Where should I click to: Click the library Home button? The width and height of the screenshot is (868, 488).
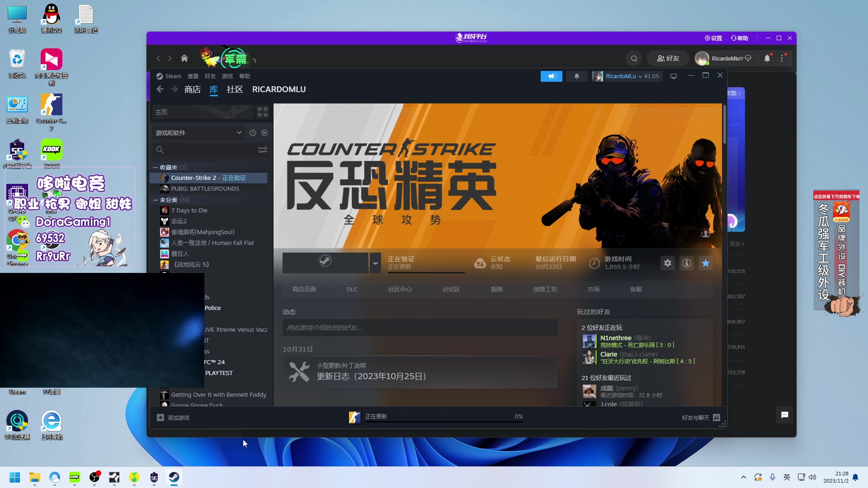[202, 112]
